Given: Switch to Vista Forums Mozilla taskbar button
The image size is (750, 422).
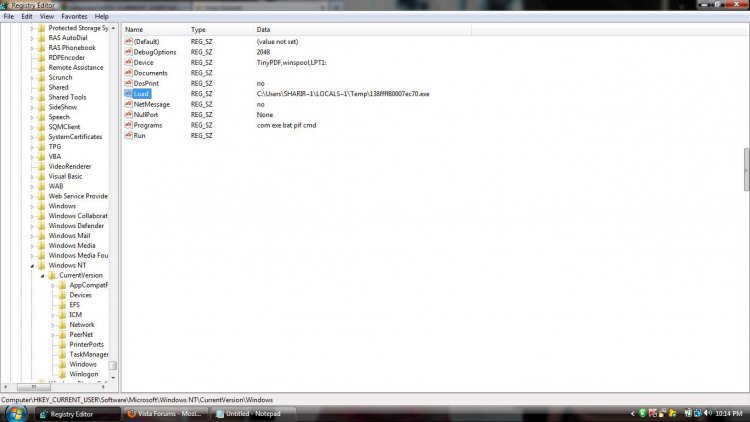Looking at the screenshot, I should point(164,414).
